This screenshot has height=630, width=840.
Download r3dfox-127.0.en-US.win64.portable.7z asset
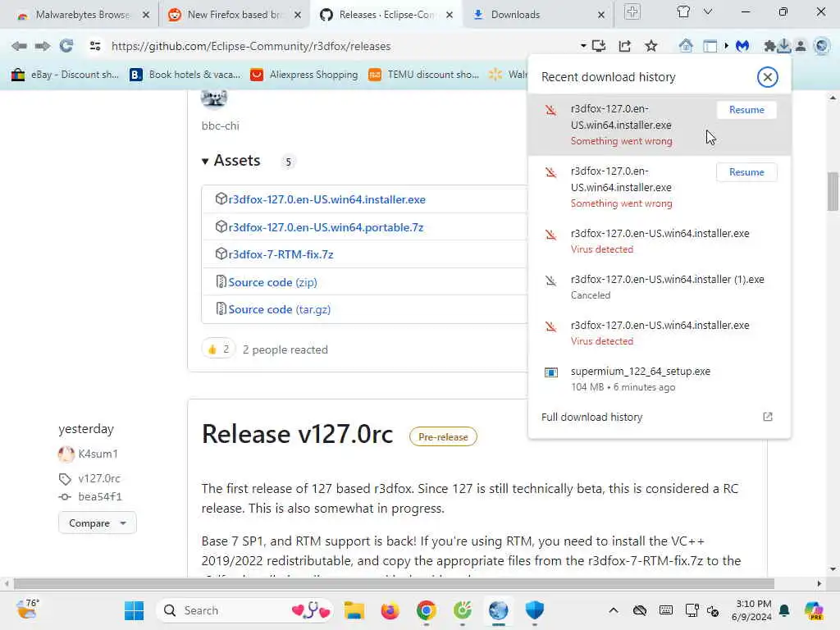(326, 227)
